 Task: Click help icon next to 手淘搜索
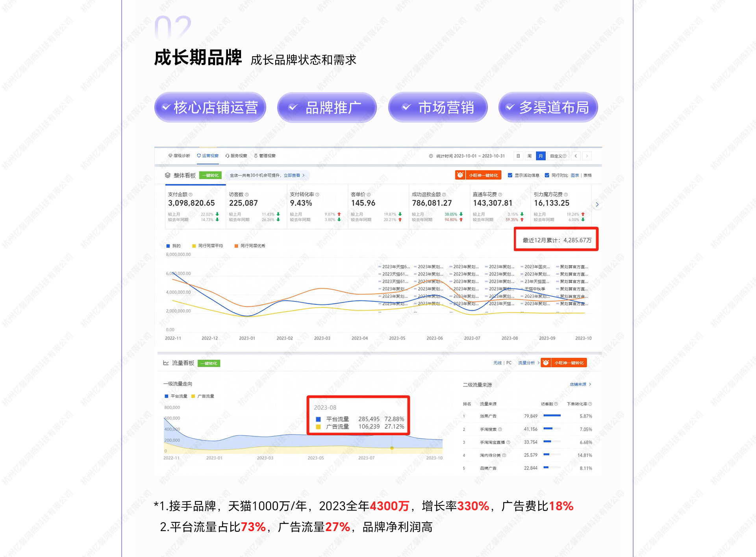pos(500,429)
